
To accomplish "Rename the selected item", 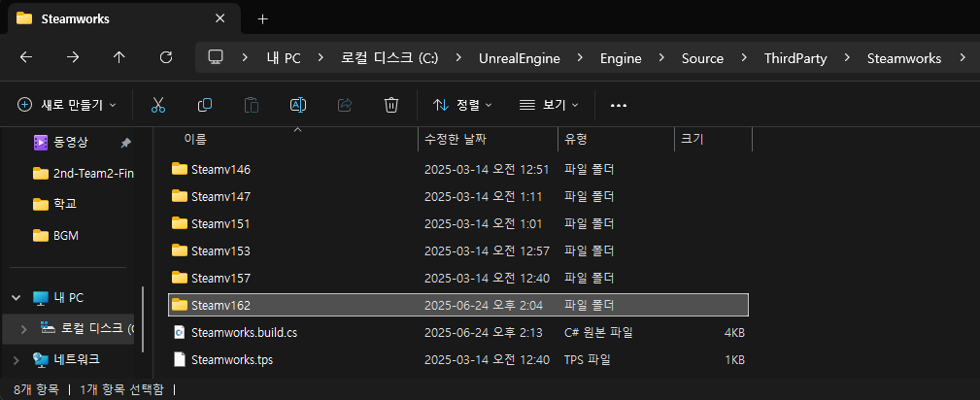I will (298, 105).
